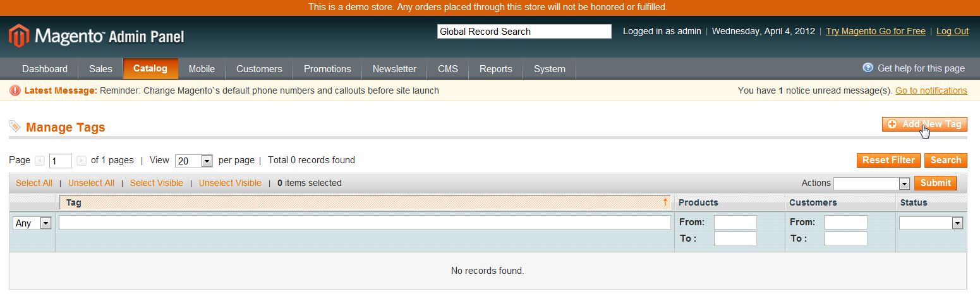Click the Select All link

34,183
